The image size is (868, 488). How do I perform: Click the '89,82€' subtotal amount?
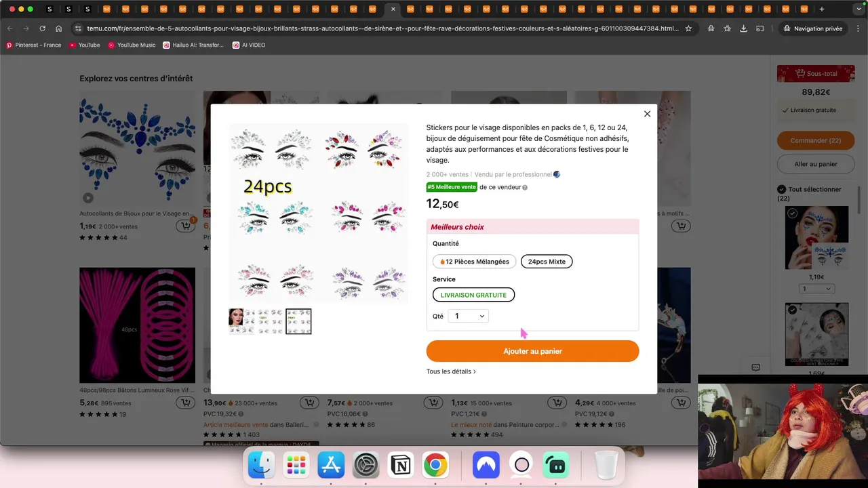tap(816, 92)
